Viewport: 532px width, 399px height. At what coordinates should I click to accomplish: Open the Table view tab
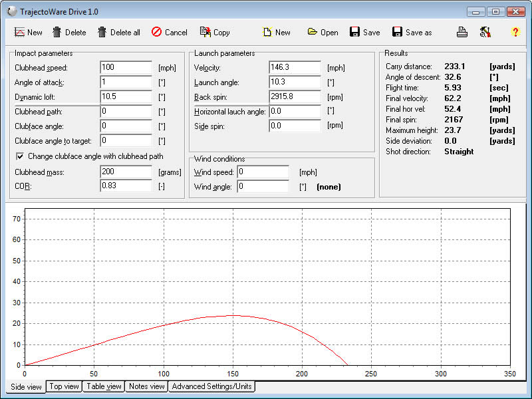coord(104,386)
